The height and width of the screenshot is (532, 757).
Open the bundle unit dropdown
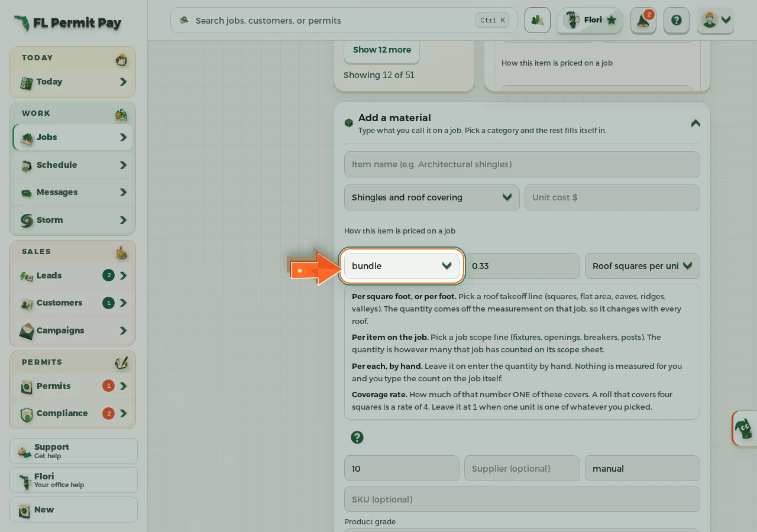(x=402, y=266)
